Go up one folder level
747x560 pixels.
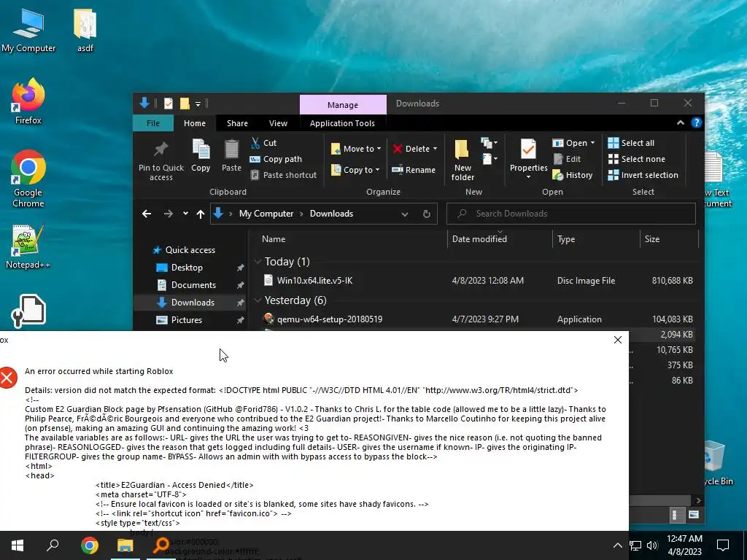201,214
